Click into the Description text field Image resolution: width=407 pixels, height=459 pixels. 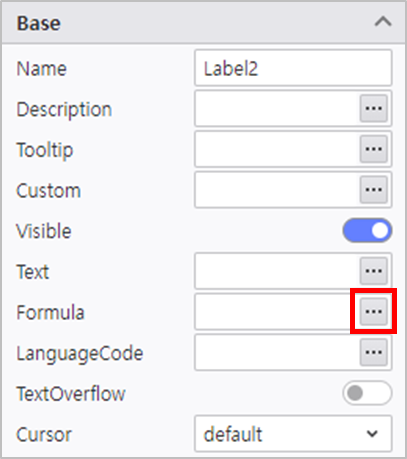[x=277, y=108]
